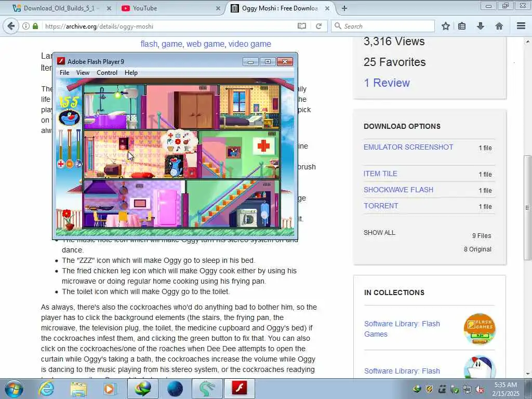
Task: Click the red flower icon in thought bubble
Action: point(178,141)
